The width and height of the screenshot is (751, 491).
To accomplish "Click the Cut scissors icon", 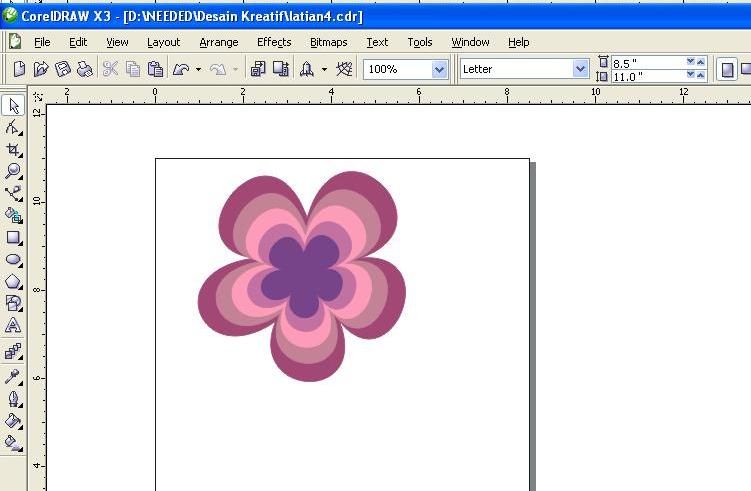I will click(x=111, y=69).
